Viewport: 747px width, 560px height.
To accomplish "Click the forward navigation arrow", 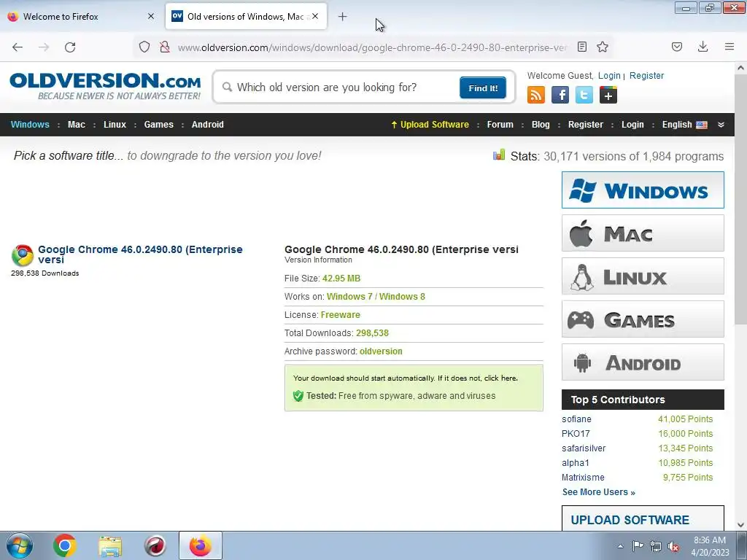I will pos(44,47).
